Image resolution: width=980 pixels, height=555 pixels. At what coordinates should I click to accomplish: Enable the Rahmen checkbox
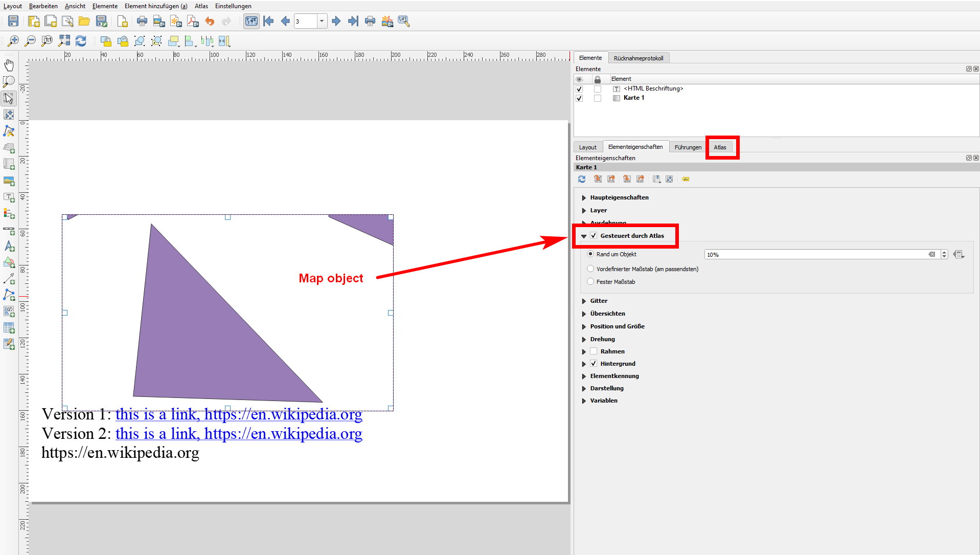click(594, 351)
